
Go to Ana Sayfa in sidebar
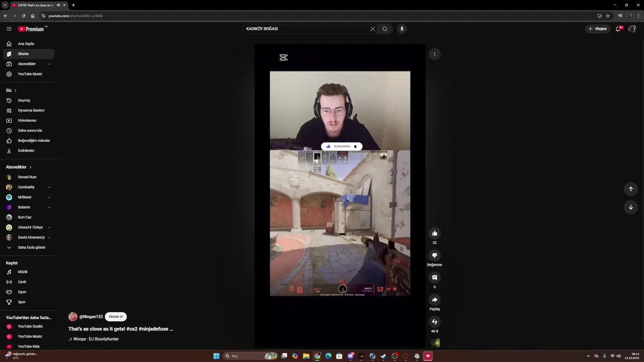point(29,44)
